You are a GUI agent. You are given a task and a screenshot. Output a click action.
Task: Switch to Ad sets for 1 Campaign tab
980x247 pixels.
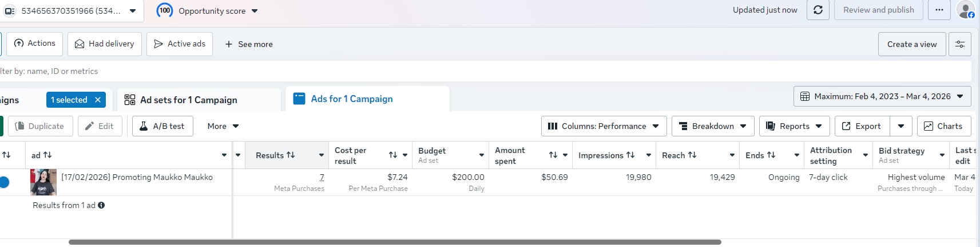189,100
